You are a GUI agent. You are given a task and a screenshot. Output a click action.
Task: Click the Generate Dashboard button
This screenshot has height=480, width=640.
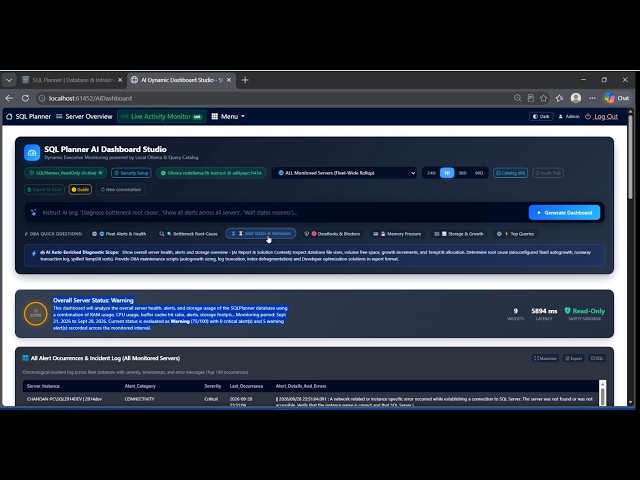(564, 213)
